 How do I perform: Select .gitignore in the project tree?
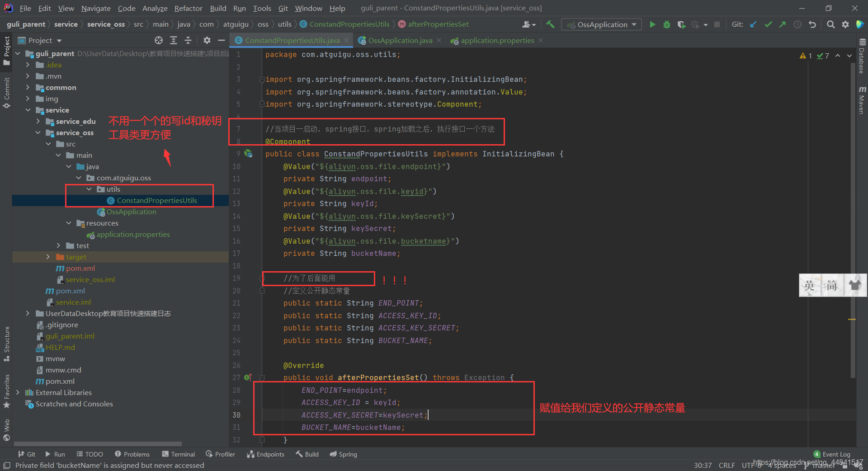pyautogui.click(x=61, y=325)
